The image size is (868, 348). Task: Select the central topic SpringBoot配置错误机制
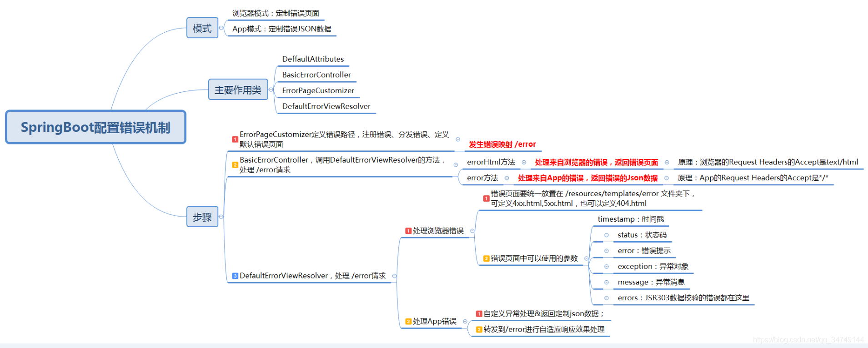pyautogui.click(x=95, y=127)
